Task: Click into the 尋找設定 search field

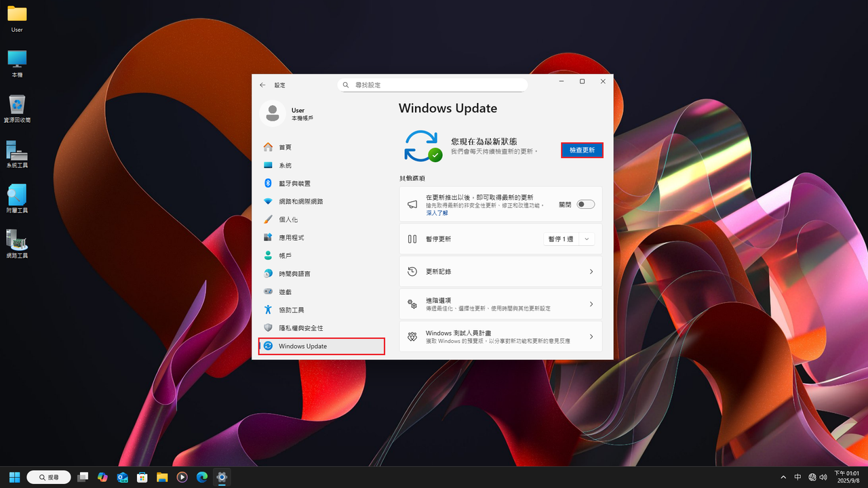Action: (x=433, y=85)
